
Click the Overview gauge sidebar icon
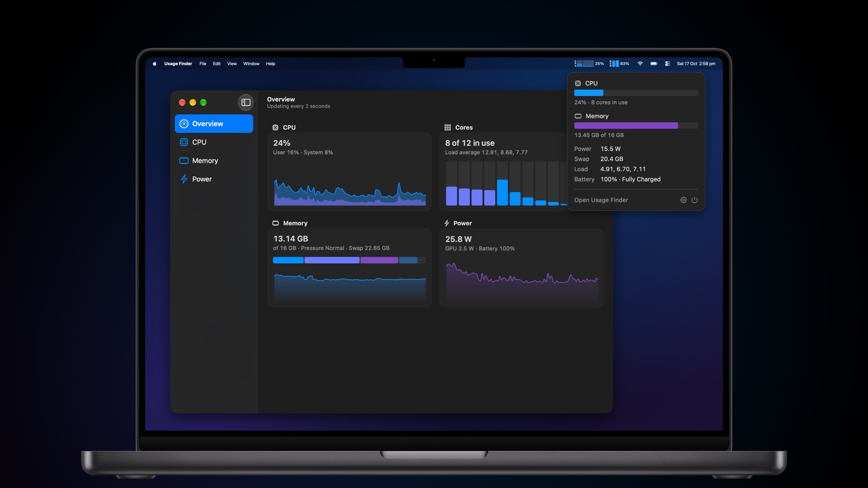click(x=184, y=124)
